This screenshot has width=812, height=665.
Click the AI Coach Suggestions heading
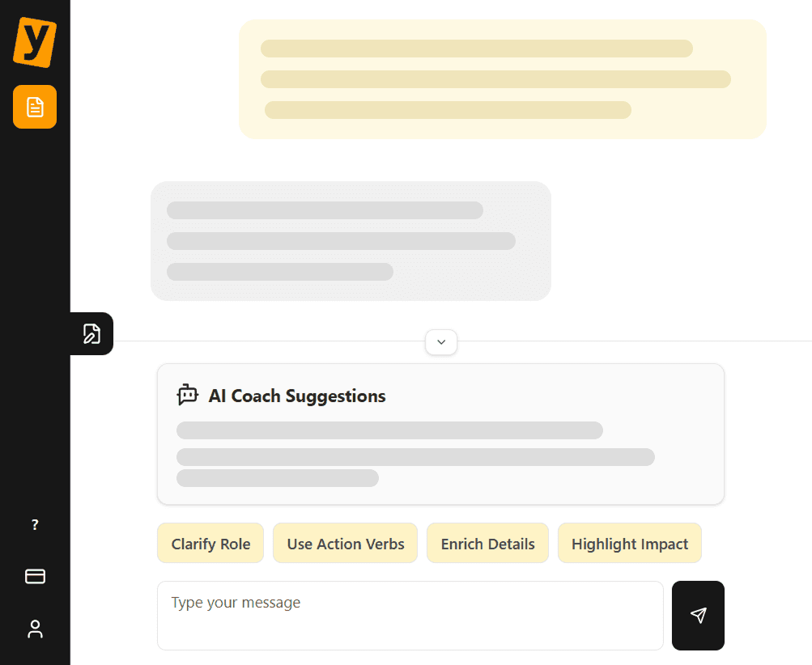click(297, 396)
